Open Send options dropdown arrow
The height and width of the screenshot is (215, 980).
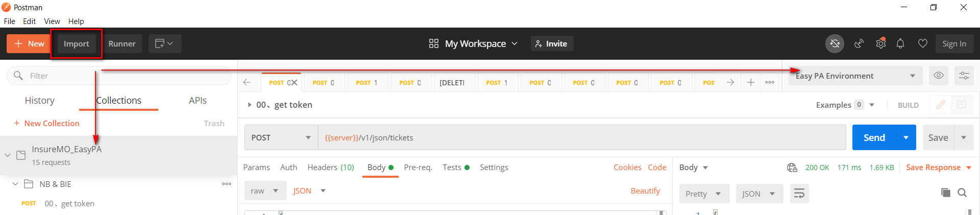click(x=906, y=137)
